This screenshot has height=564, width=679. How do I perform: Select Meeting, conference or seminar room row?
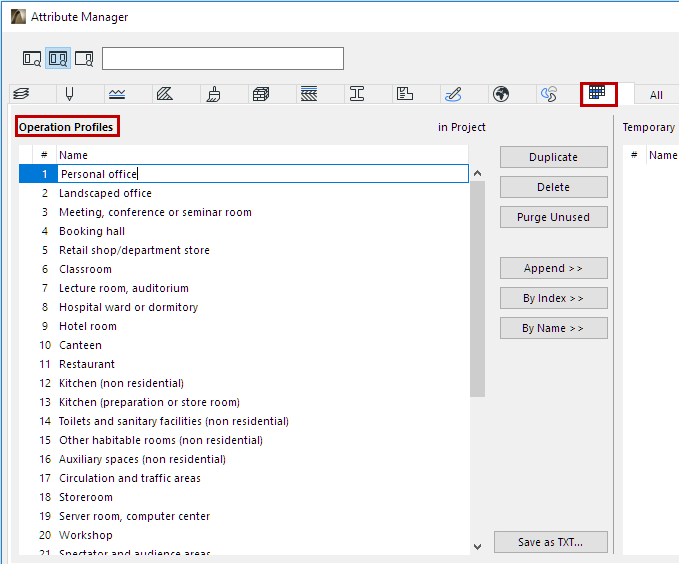[x=244, y=212]
